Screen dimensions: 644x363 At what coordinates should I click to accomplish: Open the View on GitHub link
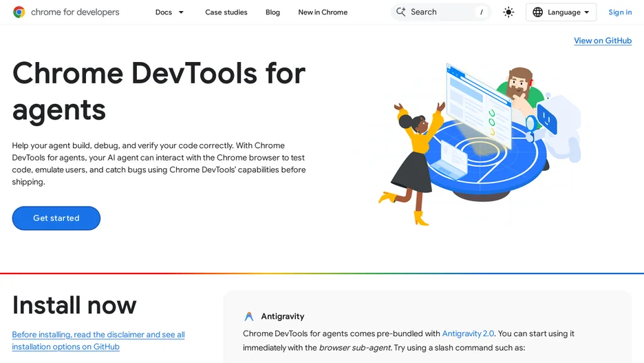[x=603, y=41]
